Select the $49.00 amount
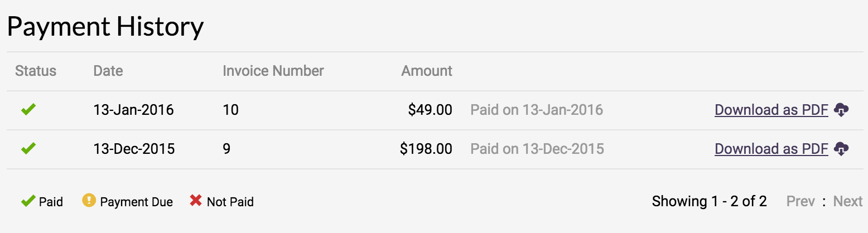The width and height of the screenshot is (868, 233). [430, 110]
